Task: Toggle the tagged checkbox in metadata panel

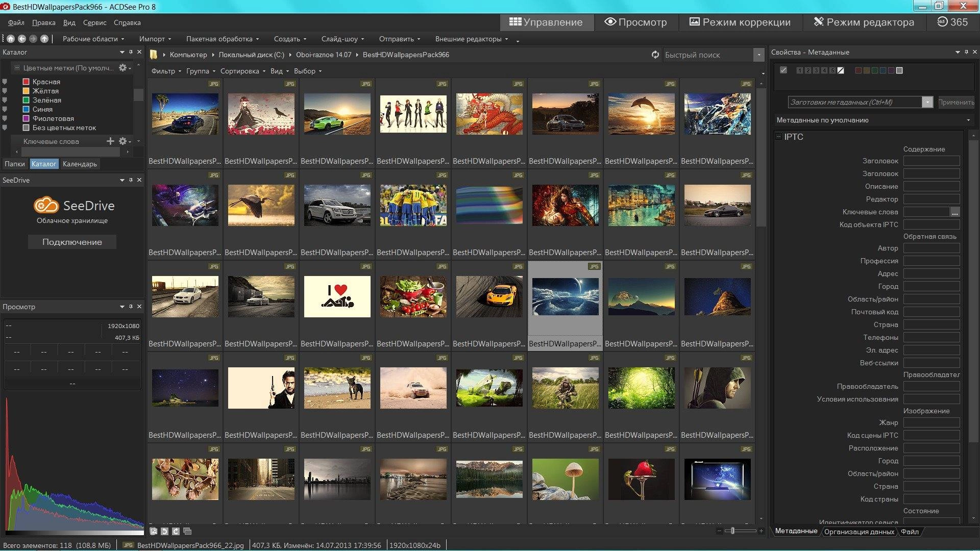Action: 783,70
